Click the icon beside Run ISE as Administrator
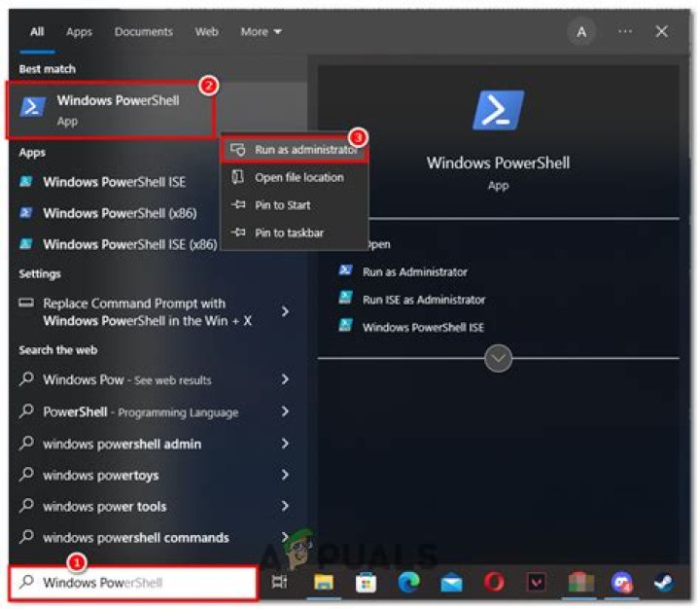 click(x=345, y=298)
